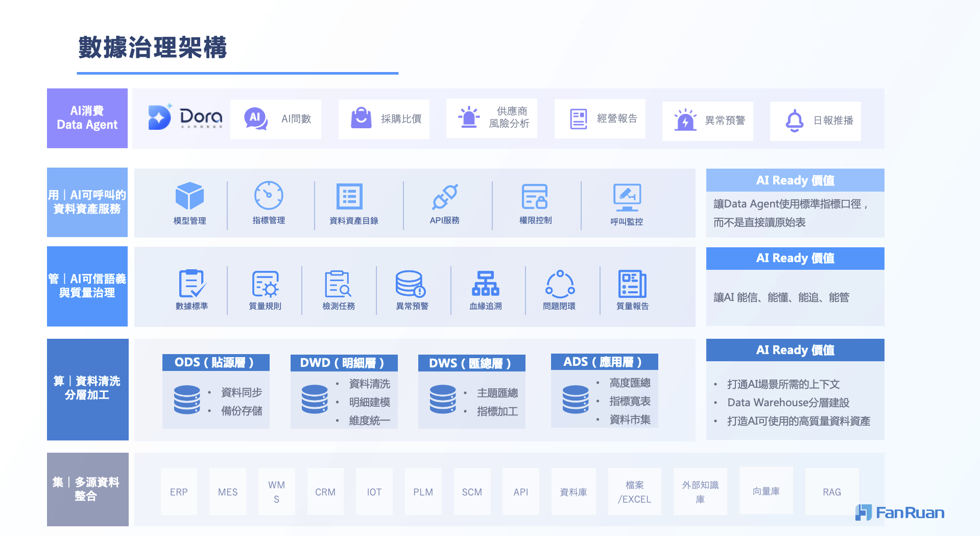Select the AI可呼叫的資料資產服務 layer label
Viewport: 980px width, 536px height.
[x=87, y=202]
